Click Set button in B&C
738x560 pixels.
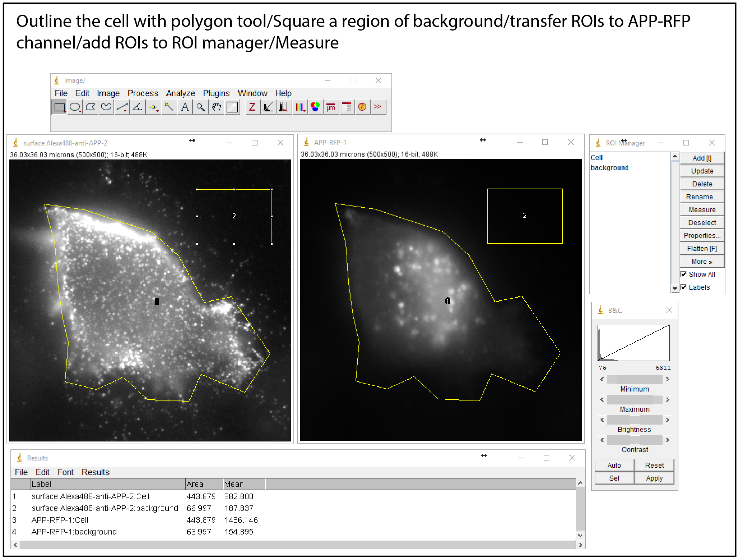click(614, 478)
